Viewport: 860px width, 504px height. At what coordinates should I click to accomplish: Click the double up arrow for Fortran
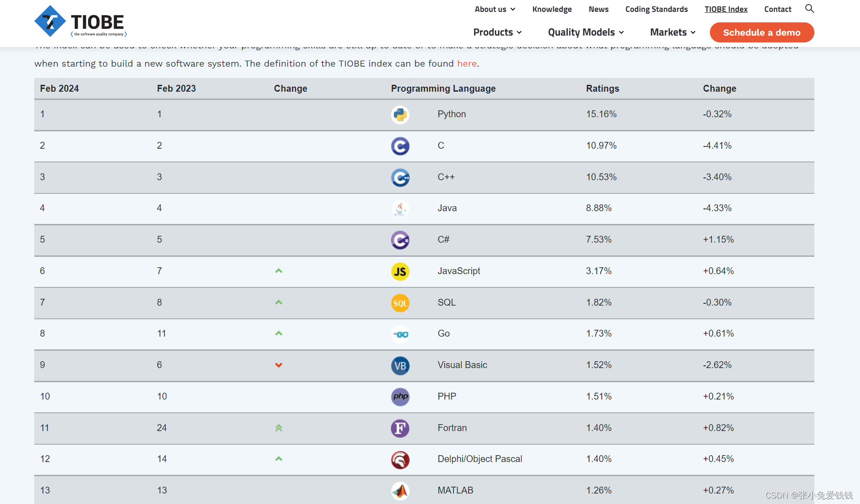point(279,428)
